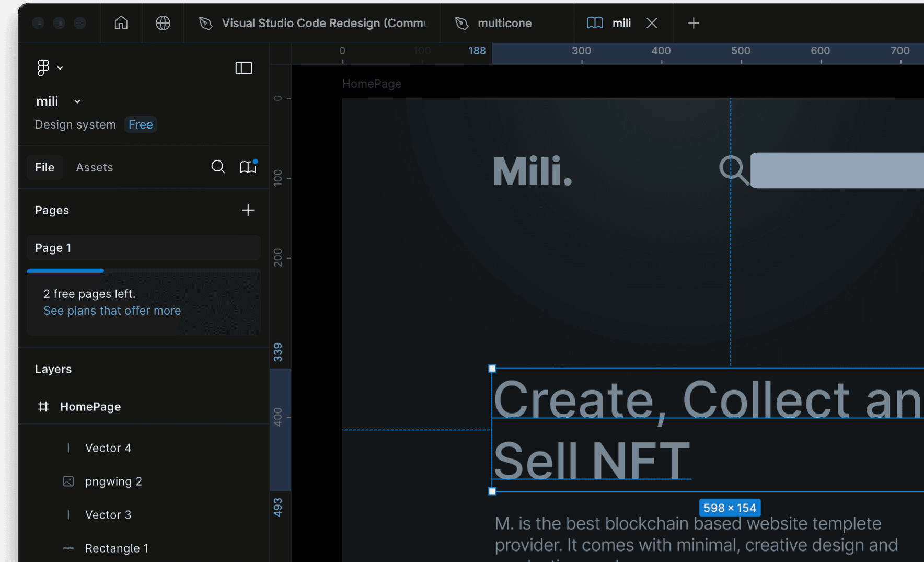This screenshot has width=924, height=562.
Task: Search layers with magnifier icon
Action: [x=218, y=167]
